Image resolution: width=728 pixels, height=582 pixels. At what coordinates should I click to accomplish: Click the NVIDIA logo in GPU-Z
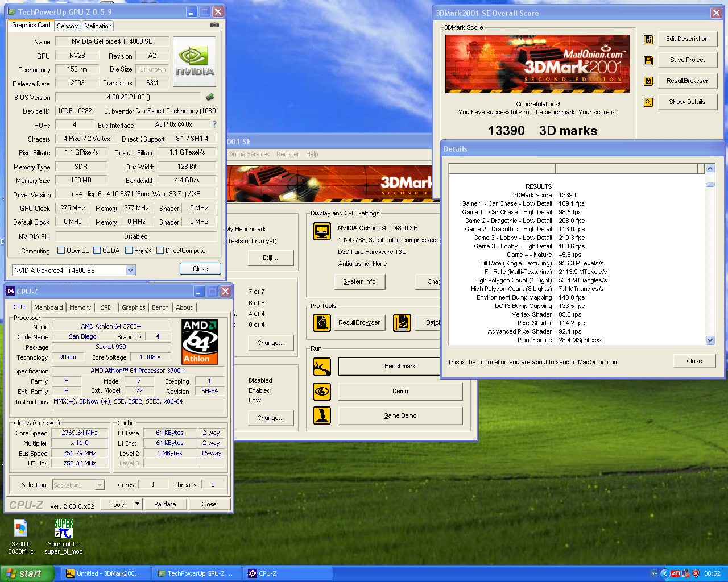[x=195, y=61]
